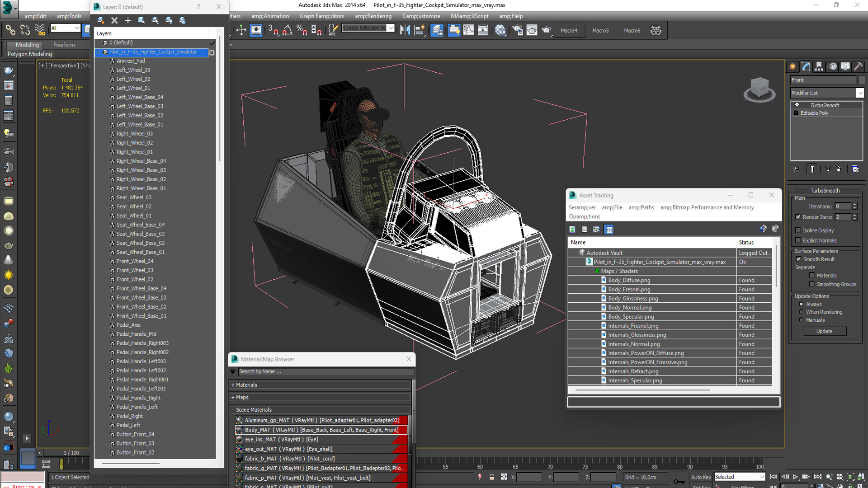Open the Render Setup teapot icon
Image resolution: width=868 pixels, height=488 pixels.
(518, 30)
